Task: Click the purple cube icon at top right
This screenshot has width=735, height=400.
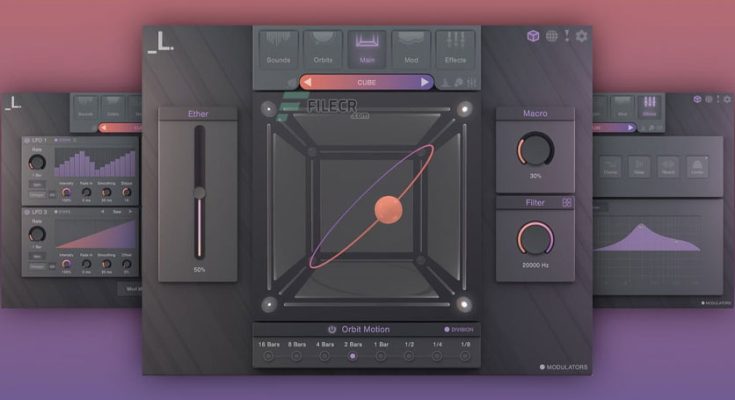Action: point(534,36)
